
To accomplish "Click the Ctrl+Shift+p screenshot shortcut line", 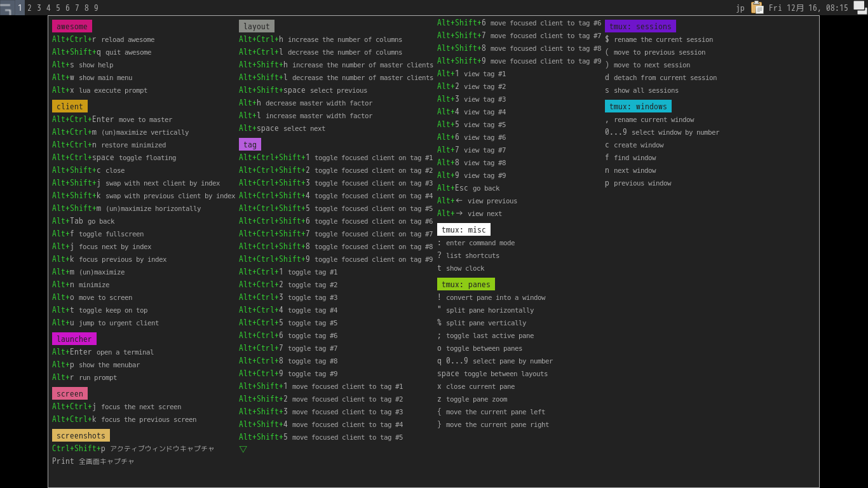I will click(133, 449).
